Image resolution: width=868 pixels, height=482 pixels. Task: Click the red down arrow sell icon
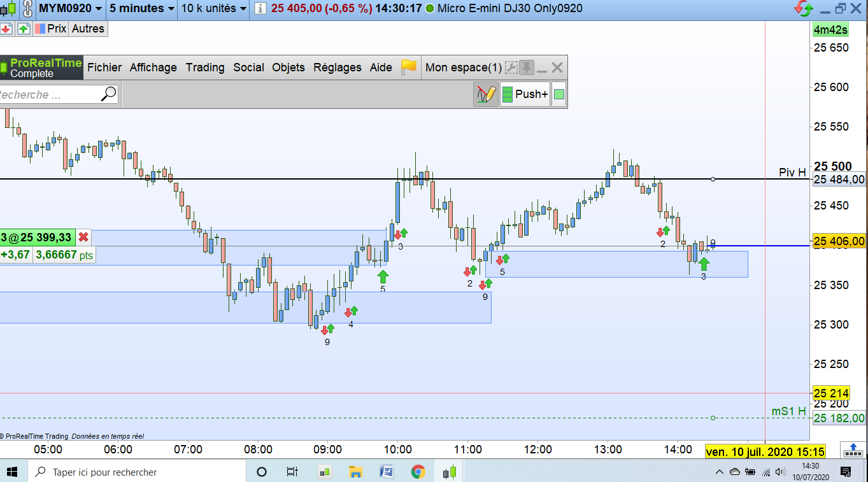[6, 29]
